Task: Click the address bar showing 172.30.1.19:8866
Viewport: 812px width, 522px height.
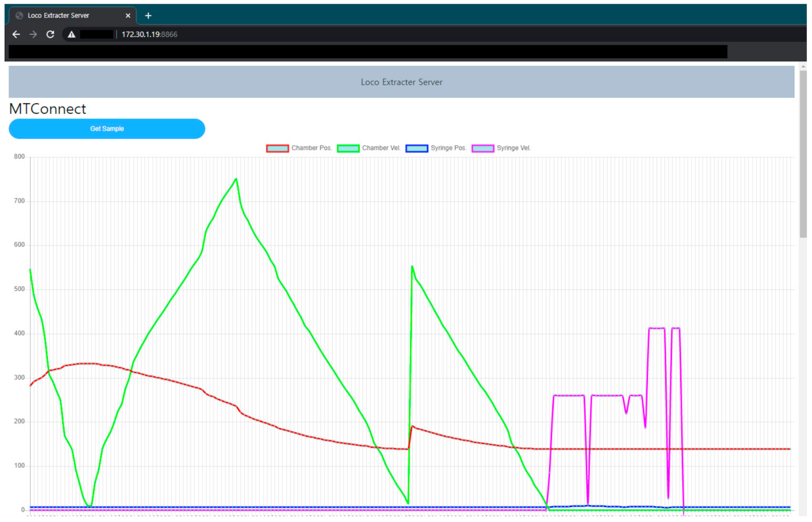Action: click(149, 34)
